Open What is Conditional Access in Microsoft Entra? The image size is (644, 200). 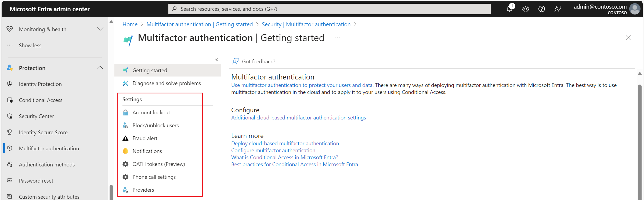click(x=285, y=157)
